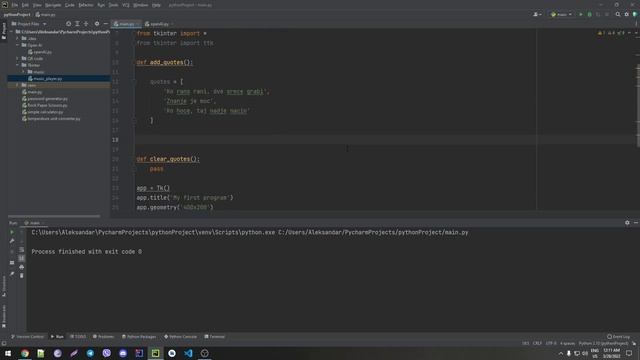Viewport: 640px width, 360px height.
Task: Hide the project tool window
Action: 105,24
